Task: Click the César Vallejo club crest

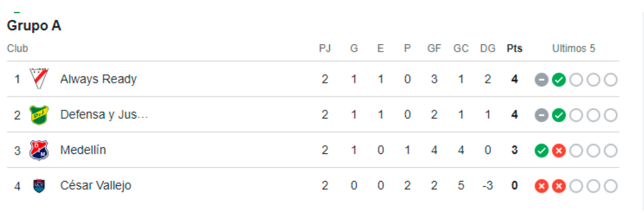Action: [39, 185]
